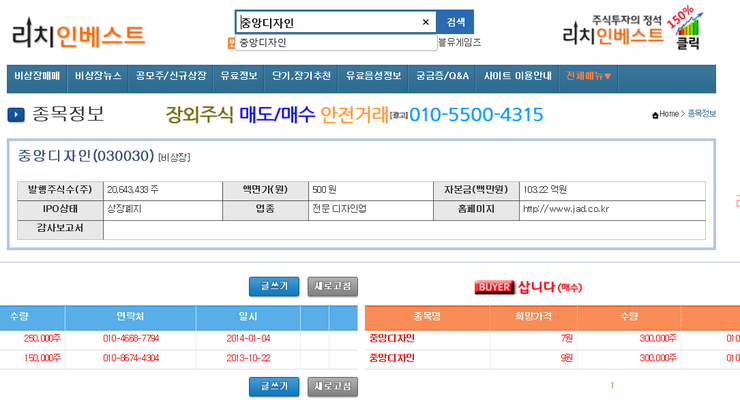Open the 유료정보 menu

pyautogui.click(x=239, y=76)
